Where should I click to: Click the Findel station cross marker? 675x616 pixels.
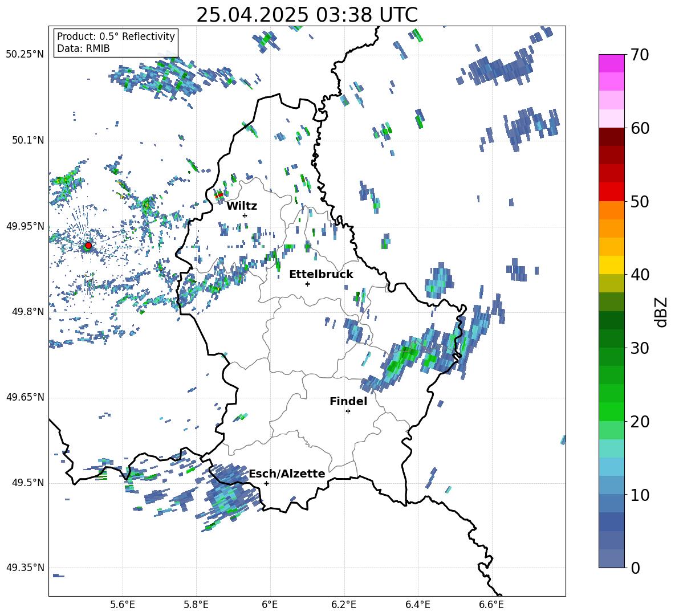pyautogui.click(x=348, y=411)
